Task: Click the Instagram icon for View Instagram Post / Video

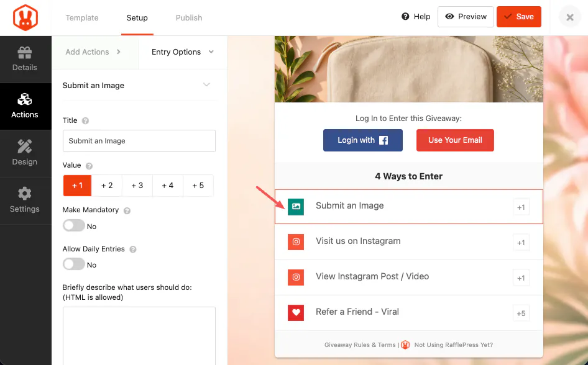Action: (x=295, y=277)
